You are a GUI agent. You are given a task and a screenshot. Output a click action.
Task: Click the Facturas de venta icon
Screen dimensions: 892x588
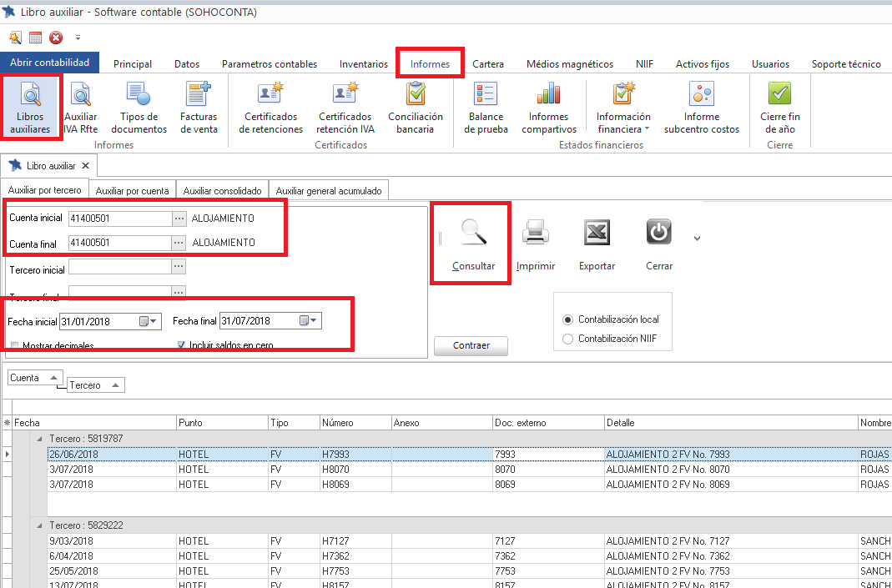199,107
